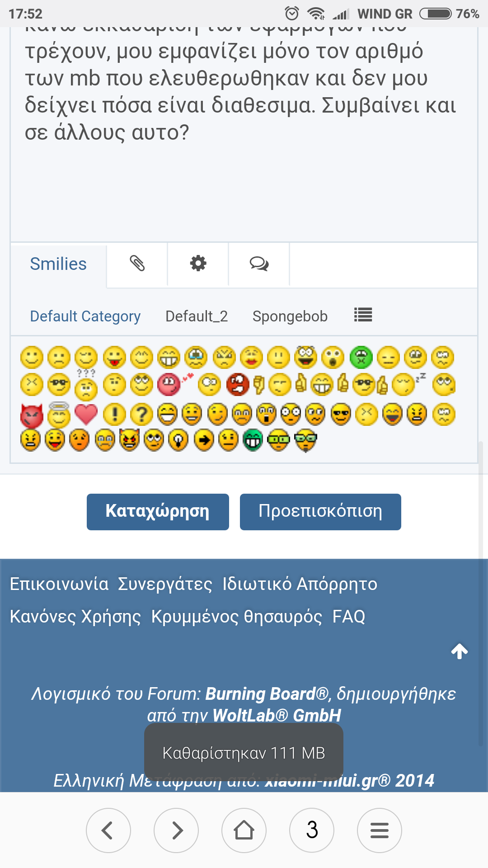
Task: Insert the basic smile smiley
Action: 32,358
